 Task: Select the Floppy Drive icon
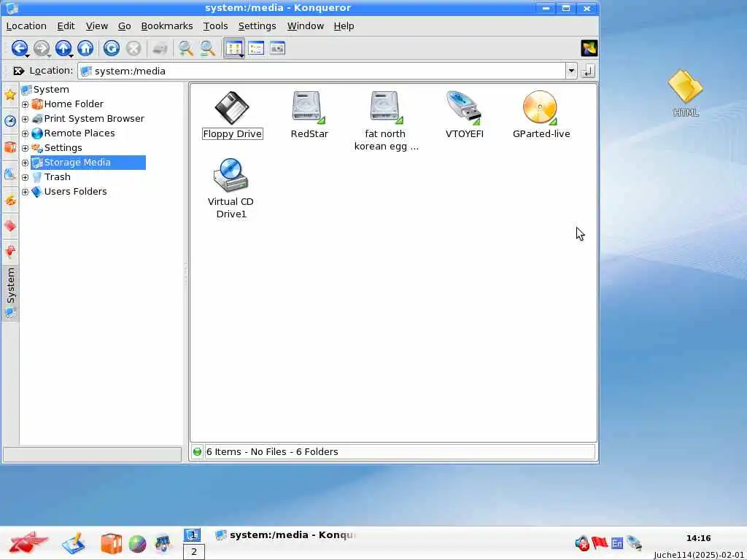tap(232, 115)
